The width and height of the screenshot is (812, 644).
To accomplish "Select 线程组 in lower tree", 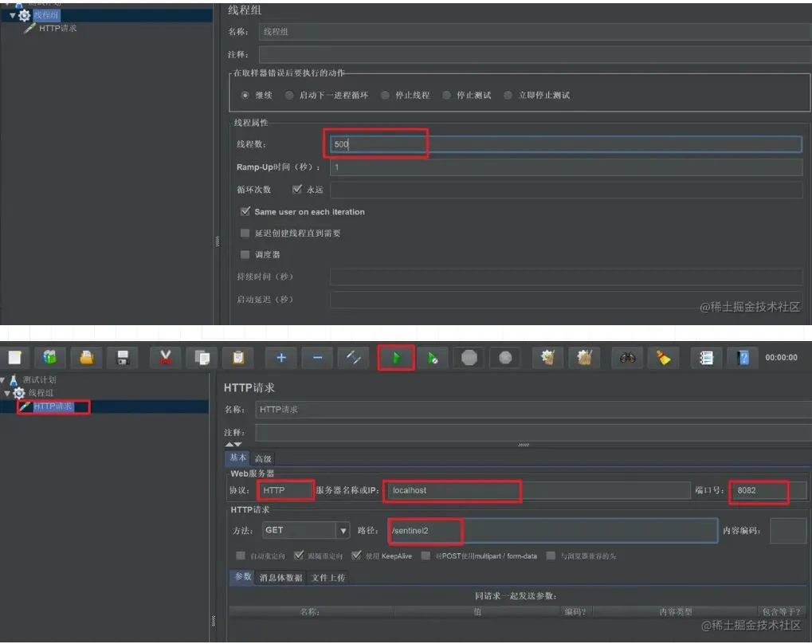I will coord(41,393).
